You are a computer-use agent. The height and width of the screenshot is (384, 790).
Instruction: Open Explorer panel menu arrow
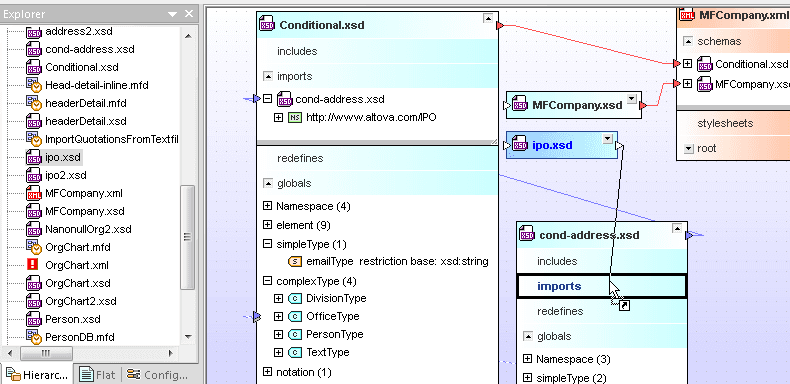172,15
